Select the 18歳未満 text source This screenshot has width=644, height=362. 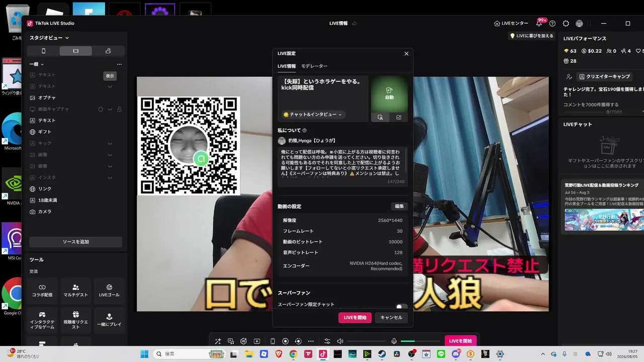pyautogui.click(x=76, y=200)
